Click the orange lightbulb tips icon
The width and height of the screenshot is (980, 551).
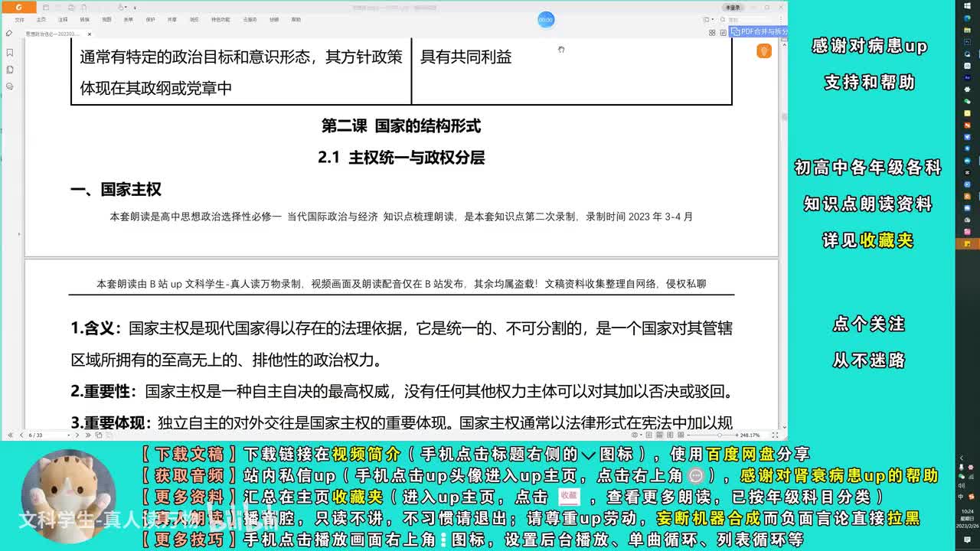(x=763, y=51)
